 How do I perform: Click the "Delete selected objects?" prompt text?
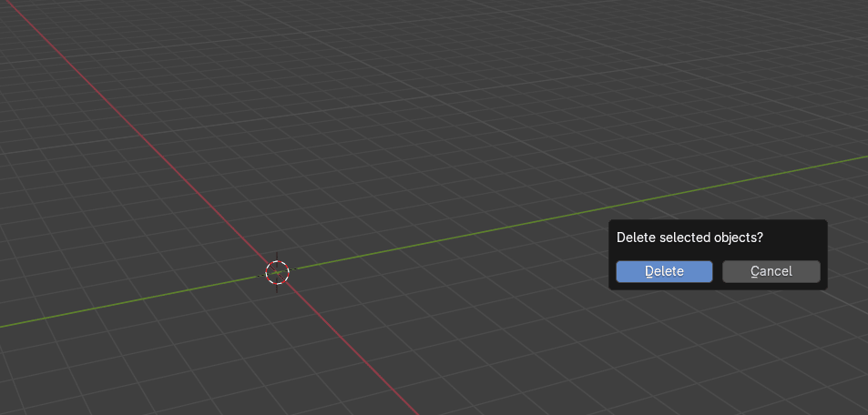click(x=689, y=238)
